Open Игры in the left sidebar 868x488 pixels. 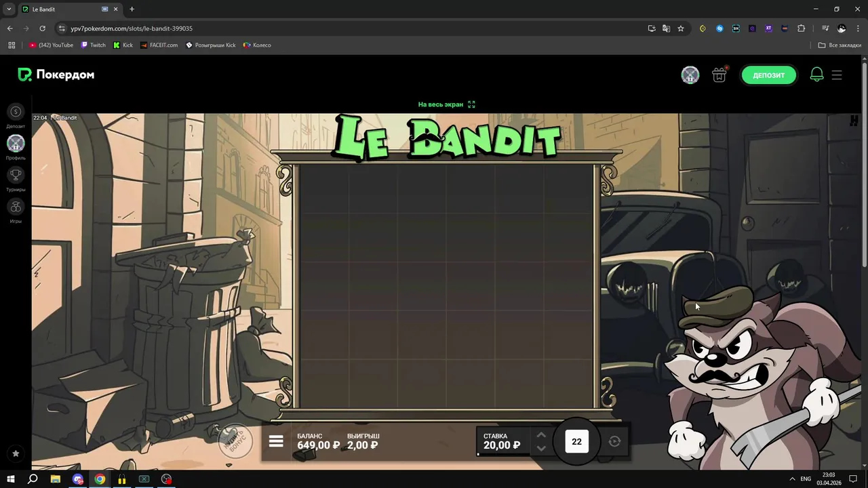point(16,207)
